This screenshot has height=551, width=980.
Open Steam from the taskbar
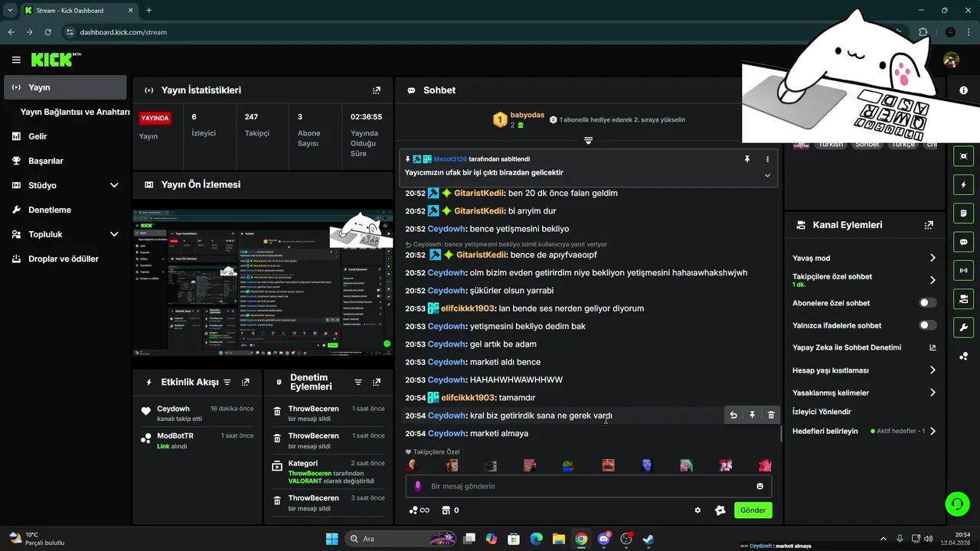(x=648, y=539)
